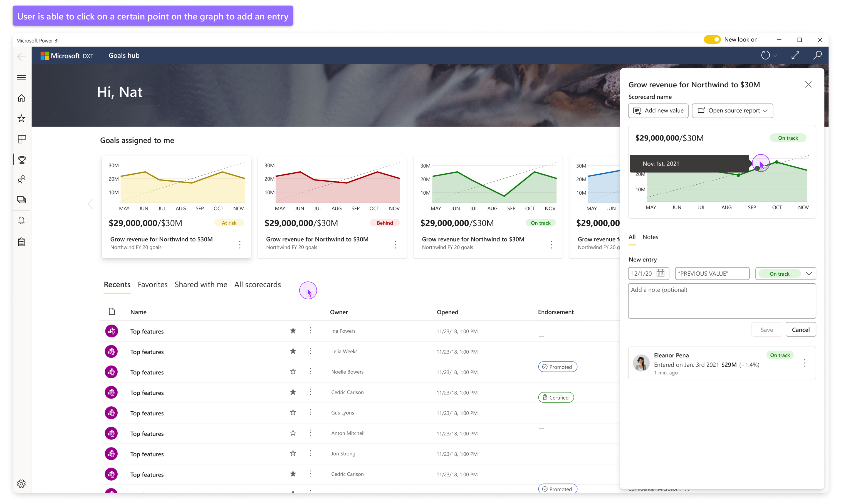This screenshot has width=841, height=504.
Task: Open more options for Gus Lyons row
Action: [310, 412]
